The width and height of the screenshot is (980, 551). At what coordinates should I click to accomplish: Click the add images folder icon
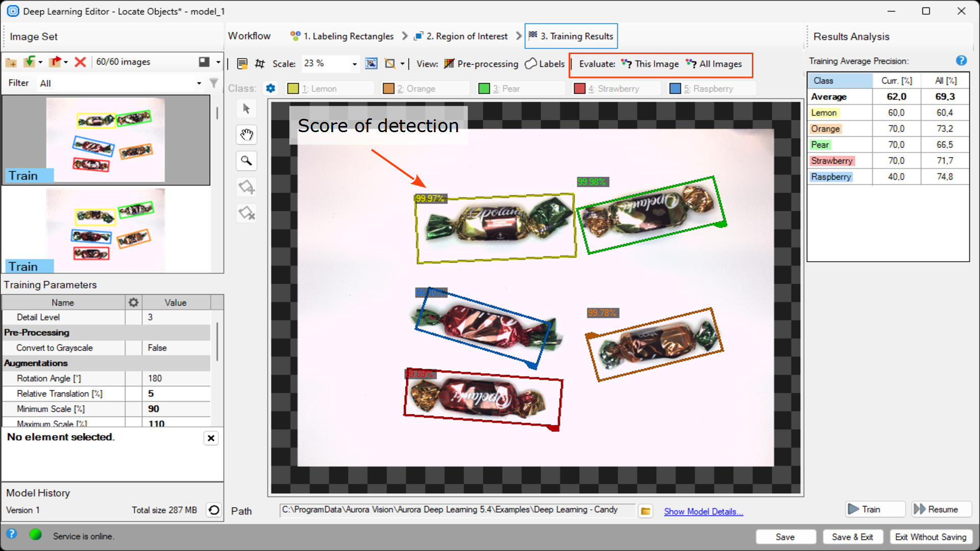click(11, 62)
